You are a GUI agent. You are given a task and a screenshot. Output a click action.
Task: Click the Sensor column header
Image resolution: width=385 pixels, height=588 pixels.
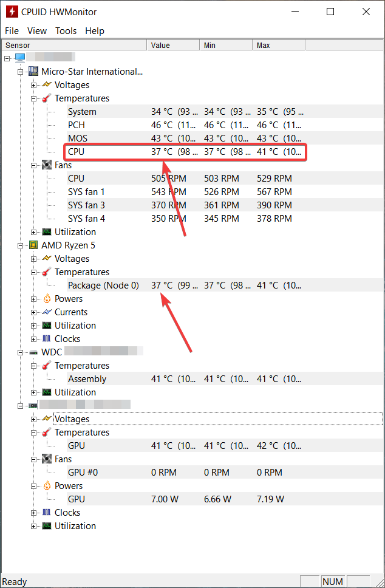coord(74,45)
